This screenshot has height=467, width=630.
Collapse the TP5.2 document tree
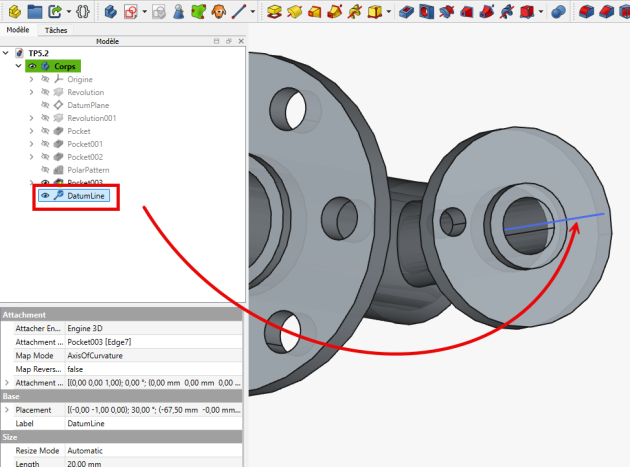tap(7, 53)
